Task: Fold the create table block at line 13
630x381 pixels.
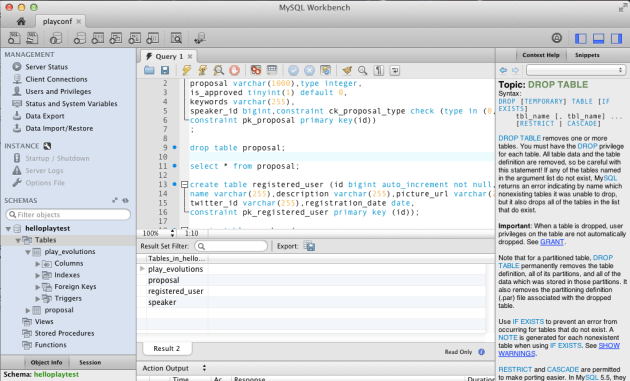Action: [x=184, y=184]
